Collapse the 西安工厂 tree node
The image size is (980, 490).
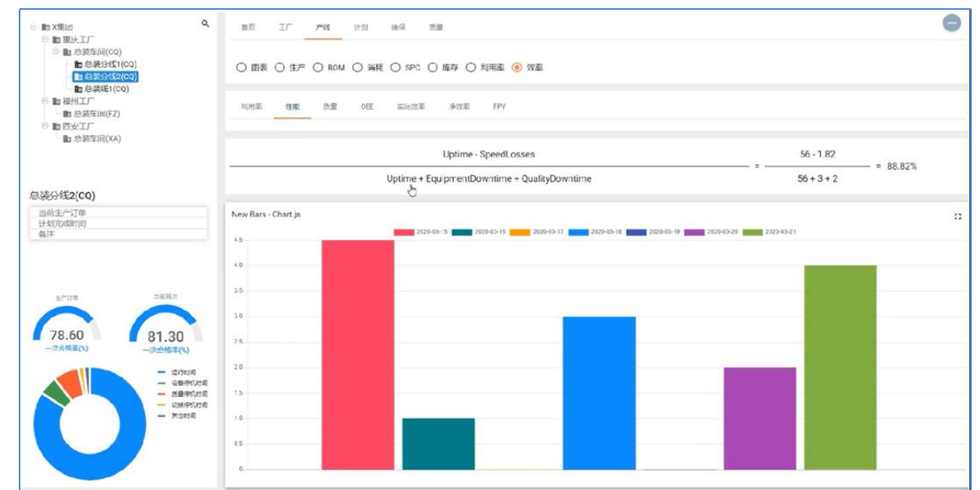(x=45, y=127)
